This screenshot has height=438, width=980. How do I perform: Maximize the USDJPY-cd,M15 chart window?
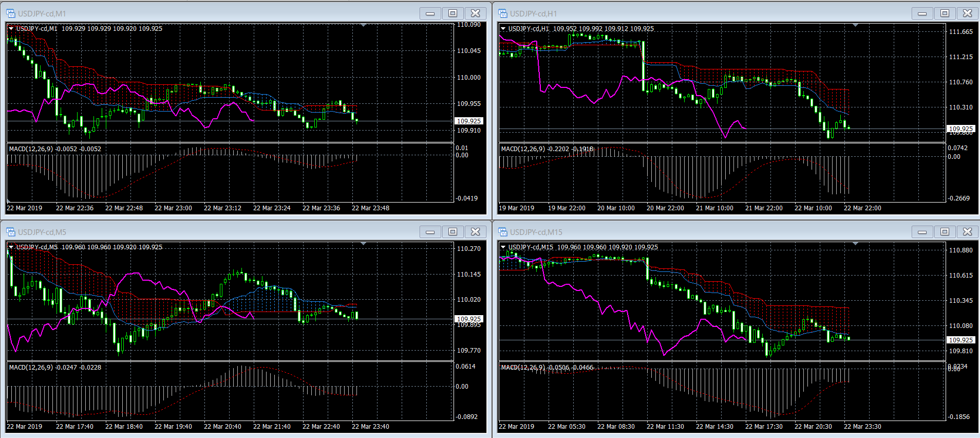point(945,232)
